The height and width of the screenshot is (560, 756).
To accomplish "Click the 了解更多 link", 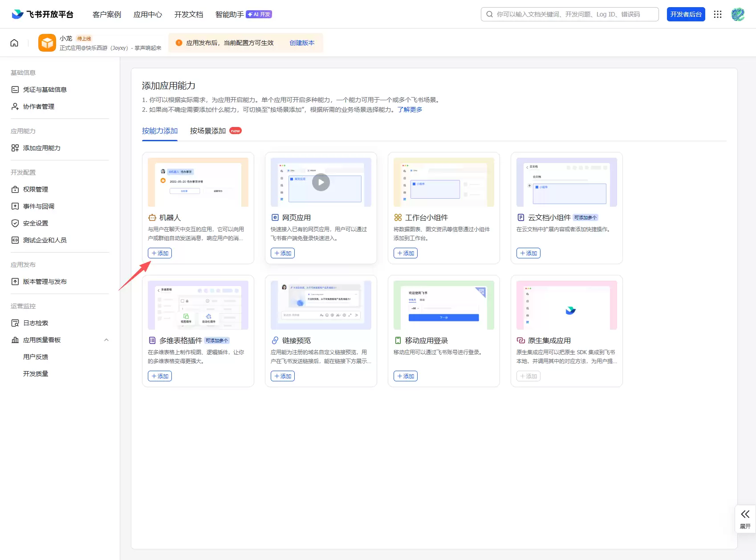I will tap(410, 110).
